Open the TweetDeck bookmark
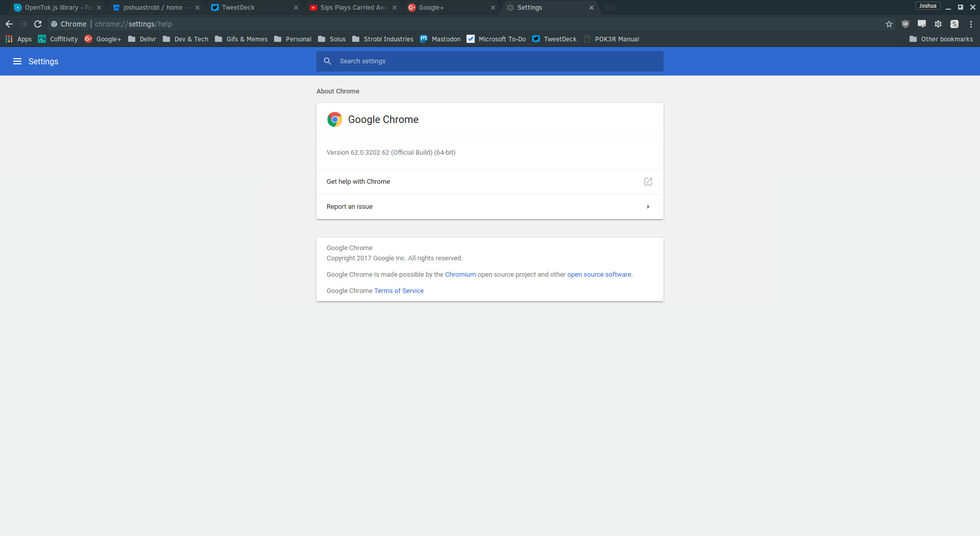Screen dimensions: 980x536 coord(555,39)
